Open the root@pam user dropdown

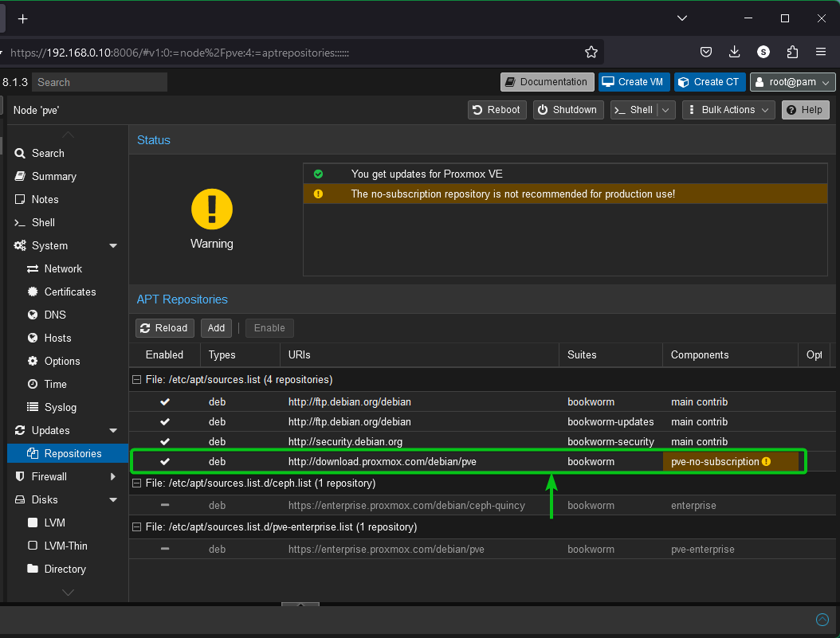coord(792,82)
